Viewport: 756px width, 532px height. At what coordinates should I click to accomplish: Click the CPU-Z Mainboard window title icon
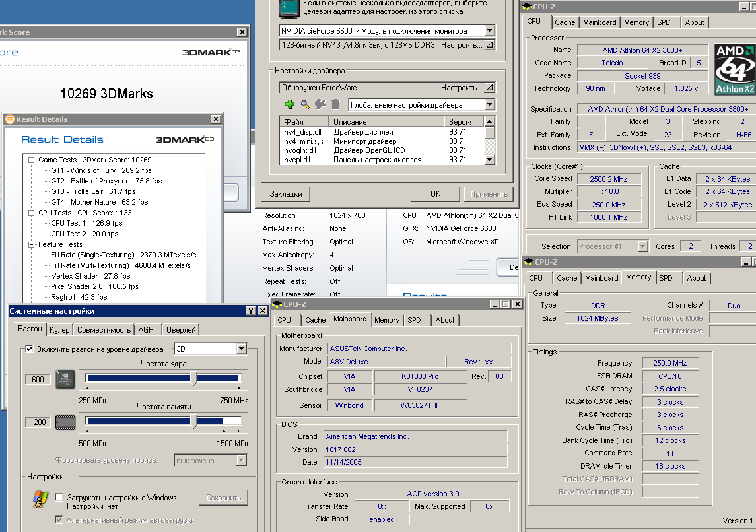click(x=277, y=304)
